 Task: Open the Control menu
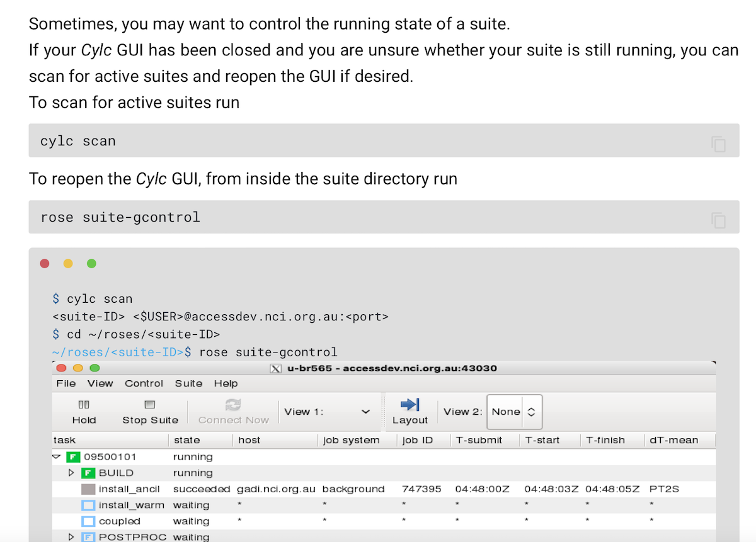[x=144, y=383]
